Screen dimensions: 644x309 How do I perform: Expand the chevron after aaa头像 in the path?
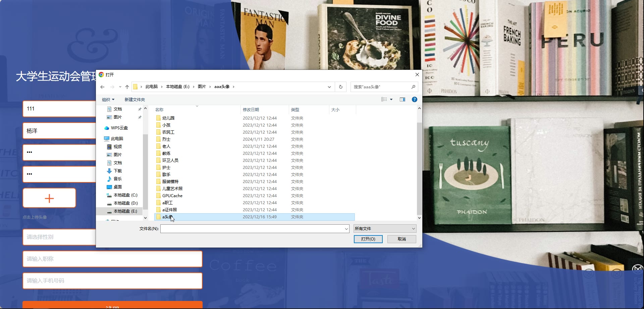coord(233,87)
